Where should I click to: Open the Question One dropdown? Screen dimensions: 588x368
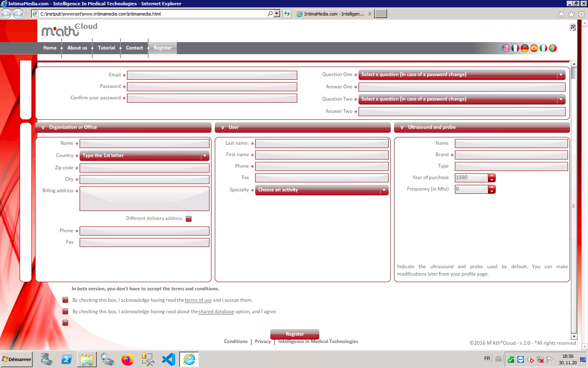point(461,75)
